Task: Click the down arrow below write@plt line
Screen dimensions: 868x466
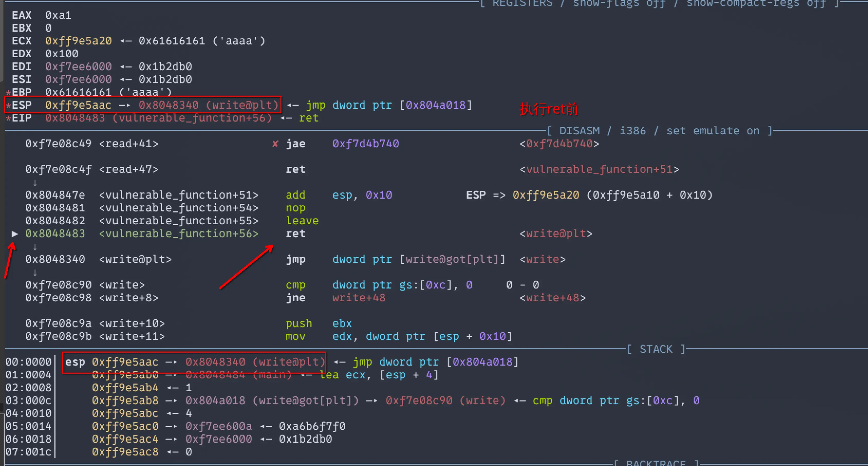Action: (x=35, y=272)
